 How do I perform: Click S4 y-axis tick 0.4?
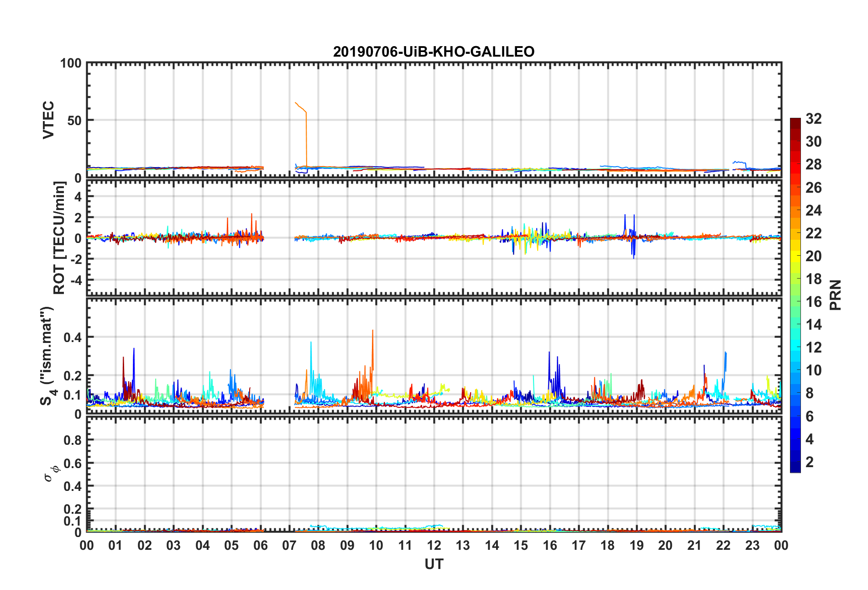(73, 337)
